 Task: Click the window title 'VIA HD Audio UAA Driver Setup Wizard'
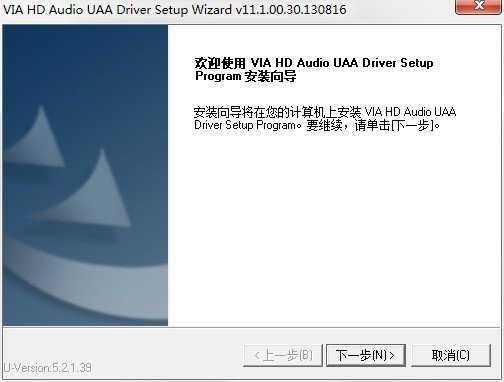(x=117, y=9)
